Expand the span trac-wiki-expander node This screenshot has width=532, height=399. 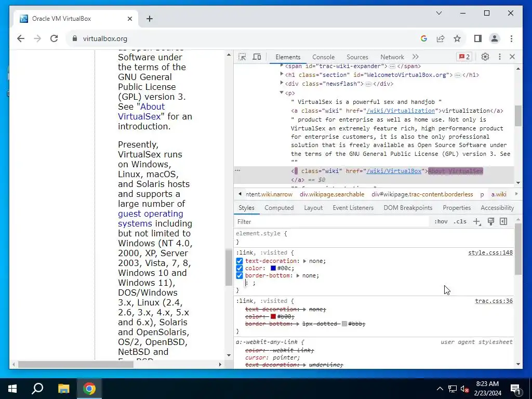coord(282,65)
